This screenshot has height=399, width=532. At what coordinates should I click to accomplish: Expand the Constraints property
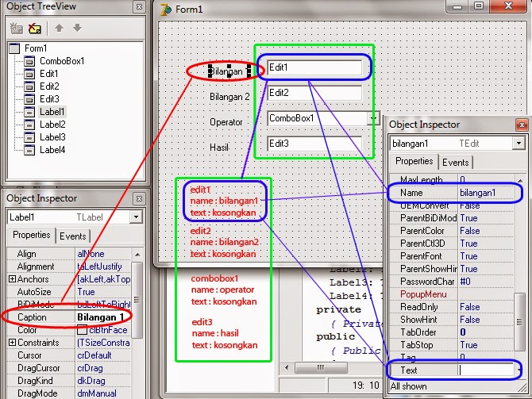click(x=12, y=343)
